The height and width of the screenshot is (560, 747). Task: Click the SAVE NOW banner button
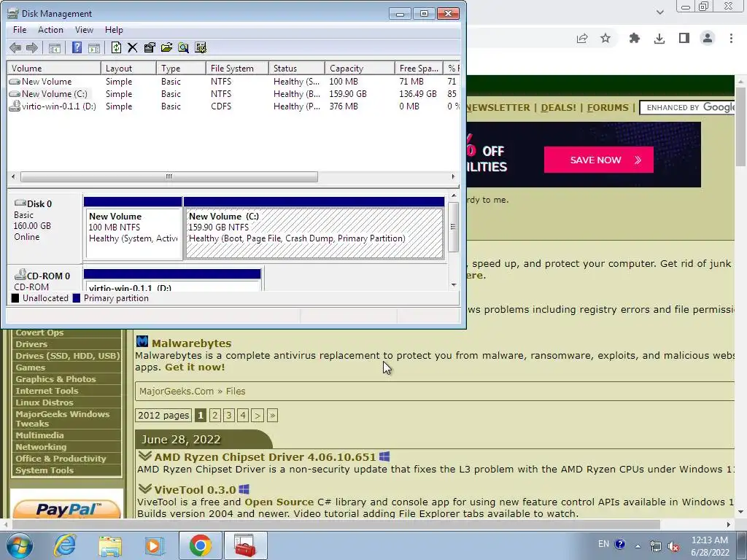point(599,160)
